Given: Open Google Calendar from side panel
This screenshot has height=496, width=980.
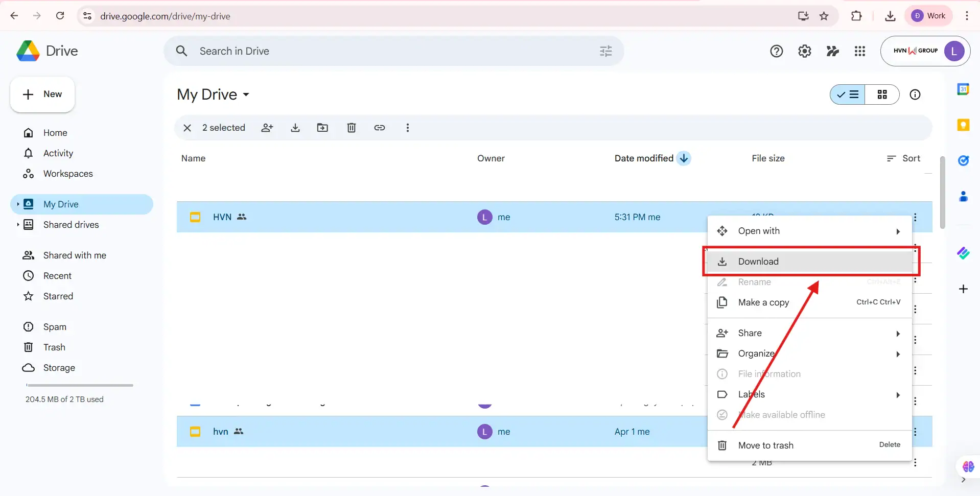Looking at the screenshot, I should (964, 88).
